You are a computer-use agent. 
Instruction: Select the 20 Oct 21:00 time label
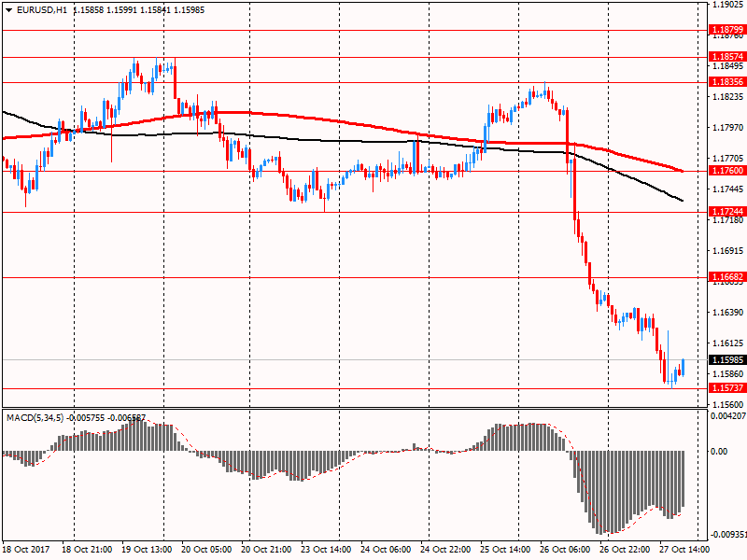(x=266, y=549)
